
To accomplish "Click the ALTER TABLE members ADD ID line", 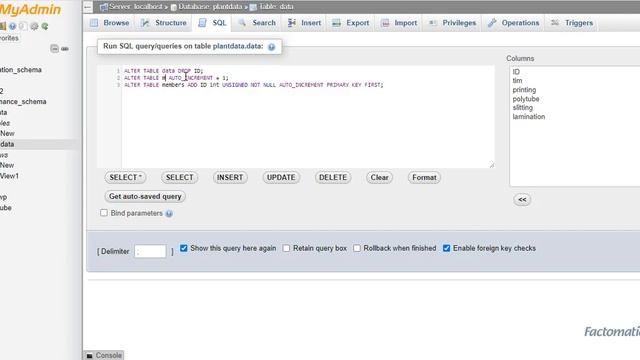I will [254, 85].
